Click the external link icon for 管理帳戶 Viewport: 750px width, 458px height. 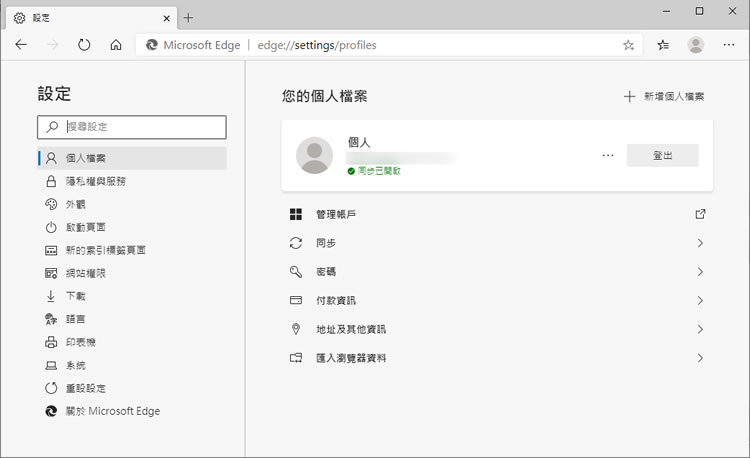pos(700,214)
